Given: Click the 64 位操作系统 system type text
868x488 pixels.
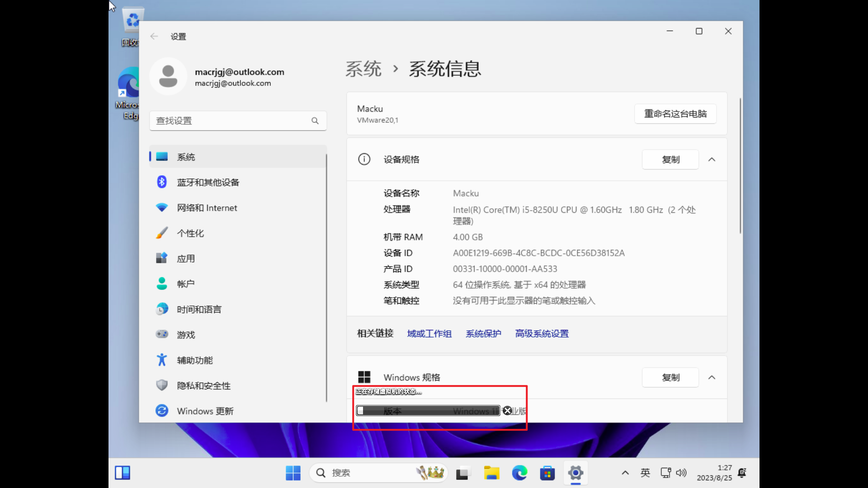Looking at the screenshot, I should click(519, 285).
